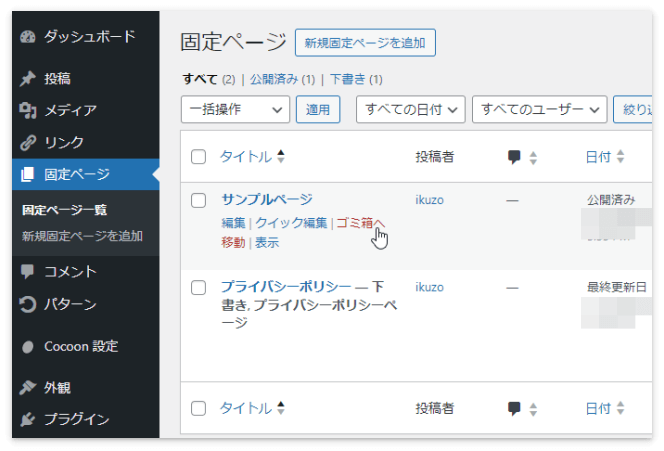Viewport: 664px width, 451px height.
Task: Click the chain link icon beside リンク
Action: click(x=28, y=143)
